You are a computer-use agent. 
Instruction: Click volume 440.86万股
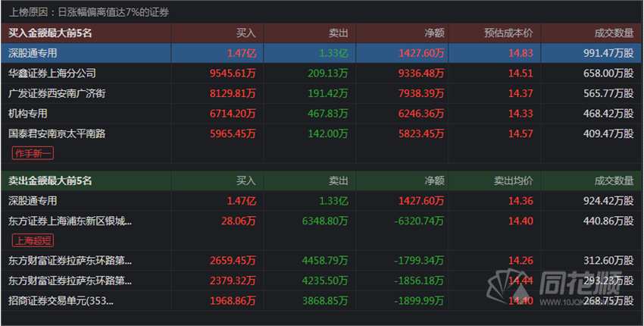click(608, 221)
